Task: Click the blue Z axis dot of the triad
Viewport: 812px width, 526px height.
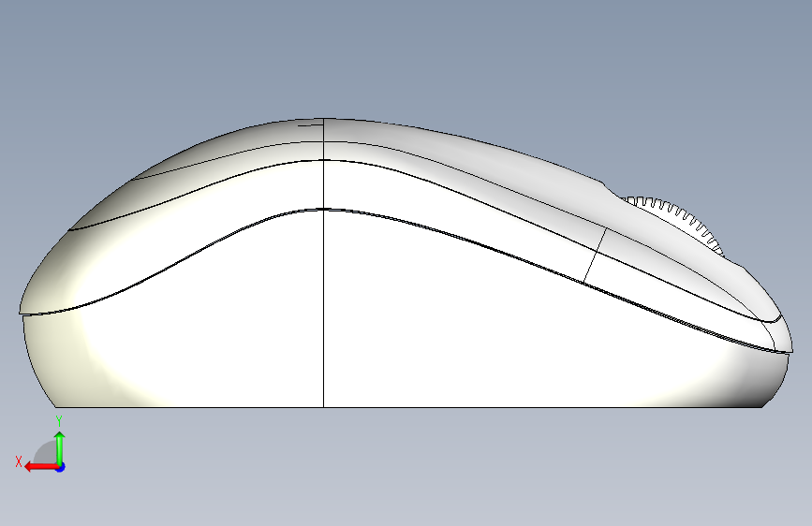Action: point(61,467)
